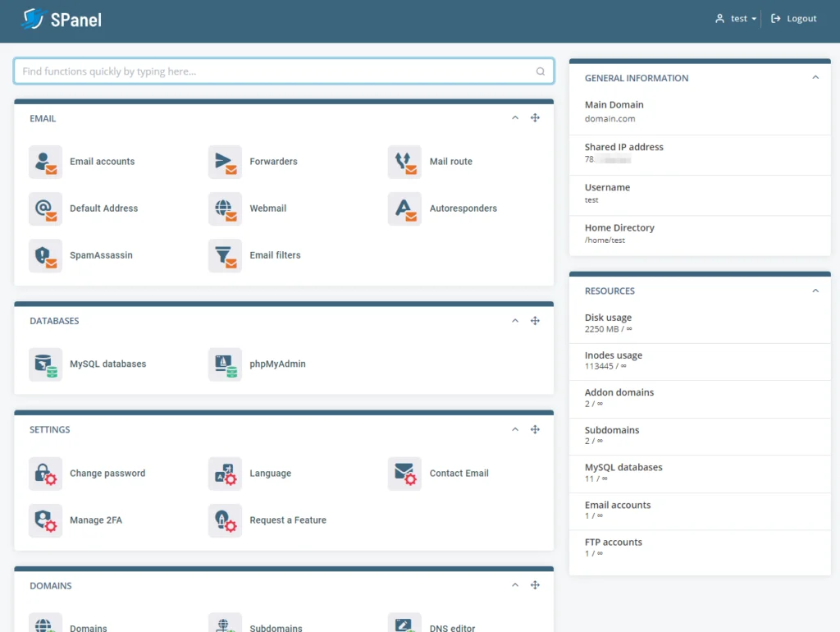Click the Mail route icon
The height and width of the screenshot is (632, 840).
click(x=404, y=162)
